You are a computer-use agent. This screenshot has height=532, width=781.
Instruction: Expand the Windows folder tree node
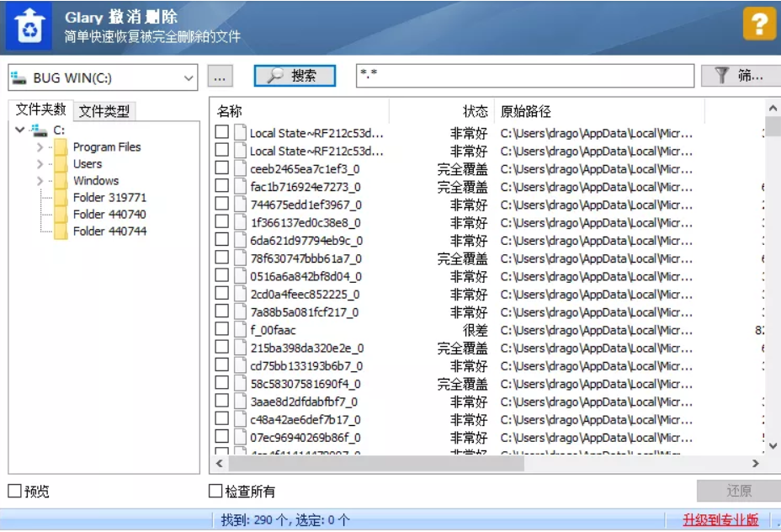pos(40,181)
